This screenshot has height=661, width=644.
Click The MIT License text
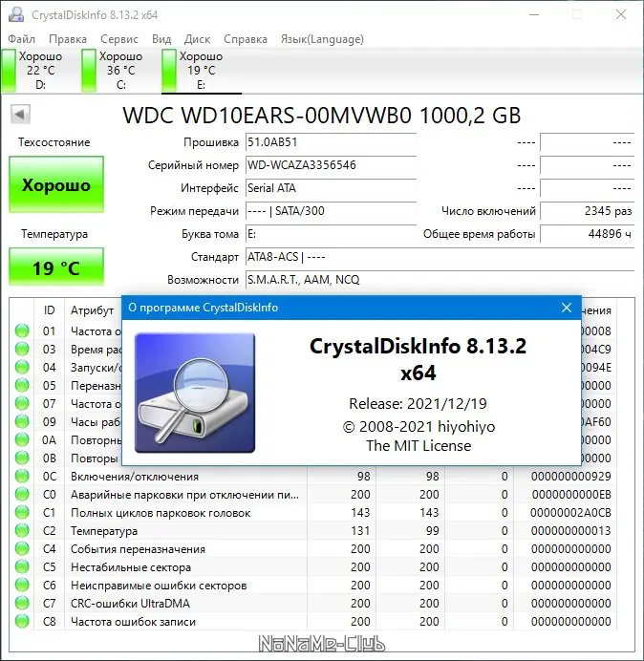pos(419,445)
